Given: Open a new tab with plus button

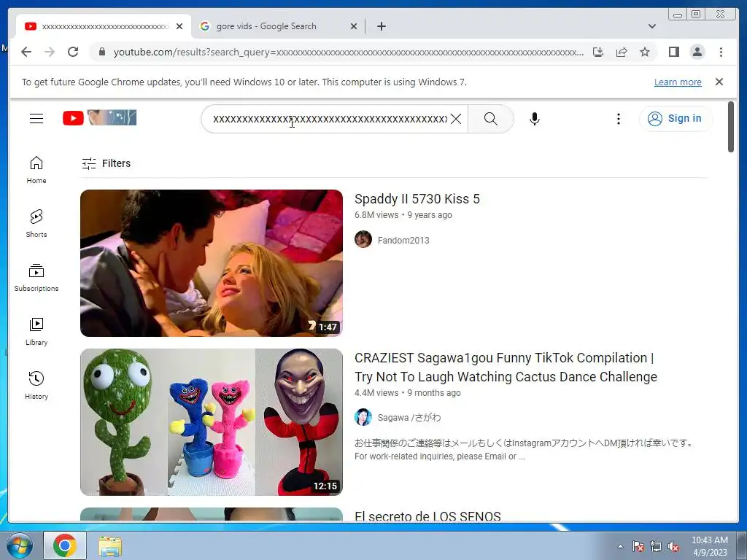Looking at the screenshot, I should tap(381, 26).
